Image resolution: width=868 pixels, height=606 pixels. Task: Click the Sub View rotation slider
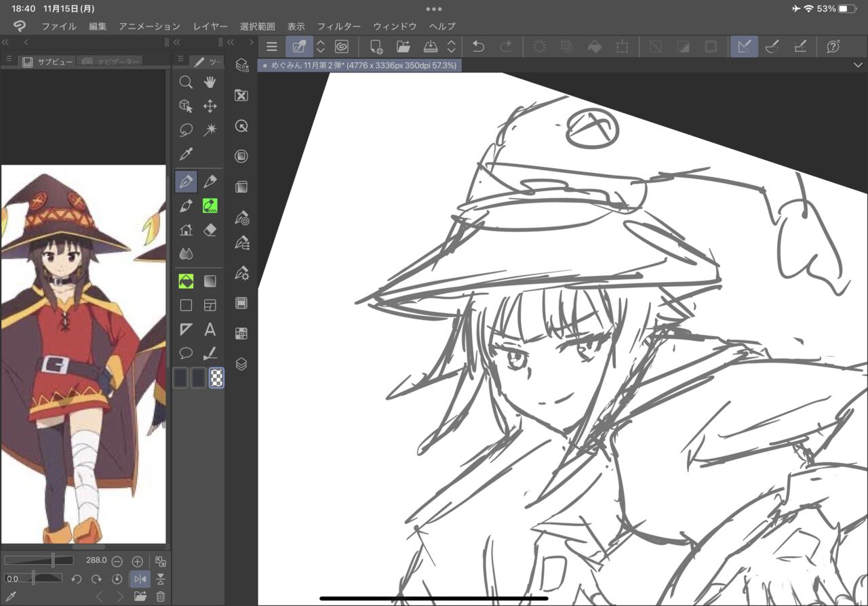click(x=33, y=578)
